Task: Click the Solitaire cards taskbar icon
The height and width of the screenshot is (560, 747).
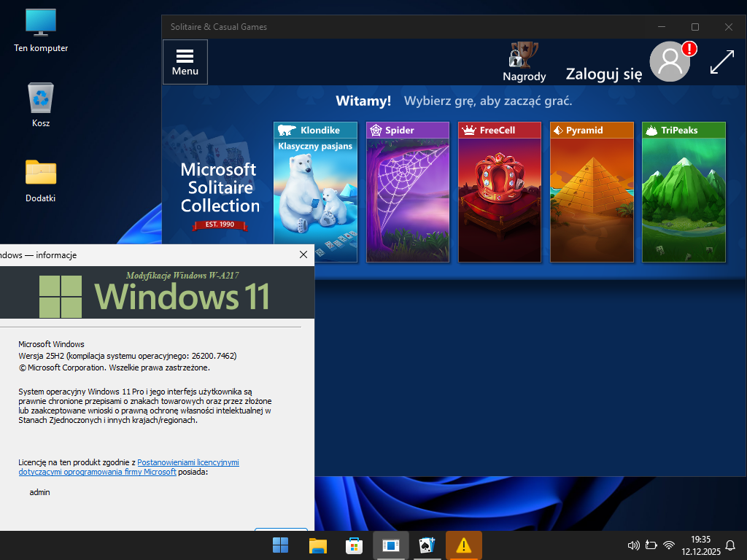Action: click(427, 545)
